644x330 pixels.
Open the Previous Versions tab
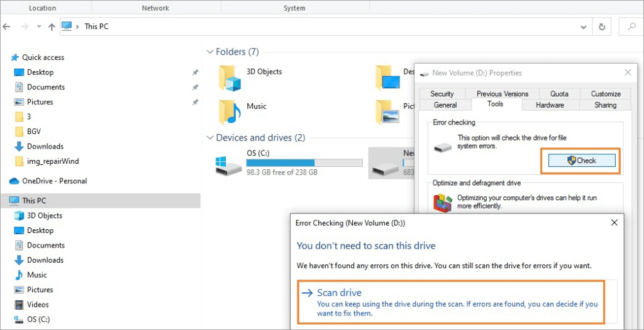[502, 94]
